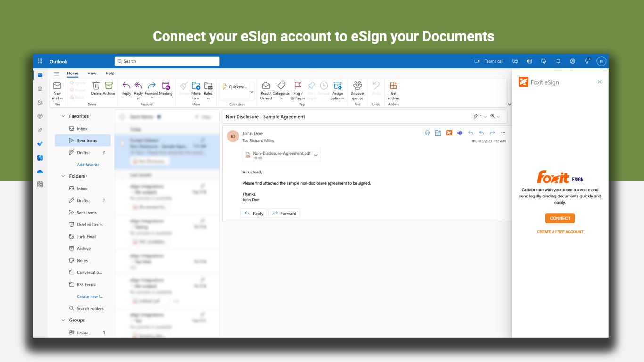Open the RSS Feeds folder
644x362 pixels.
(83, 284)
